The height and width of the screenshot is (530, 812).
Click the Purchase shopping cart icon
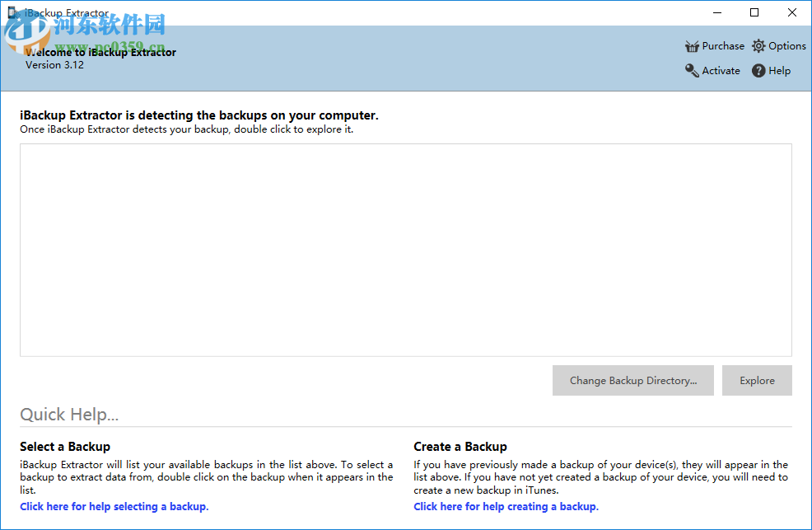(692, 45)
